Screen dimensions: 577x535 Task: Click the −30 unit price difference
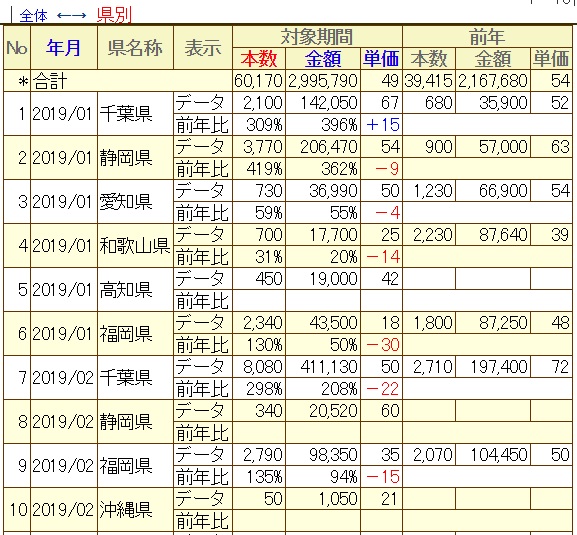pos(383,345)
